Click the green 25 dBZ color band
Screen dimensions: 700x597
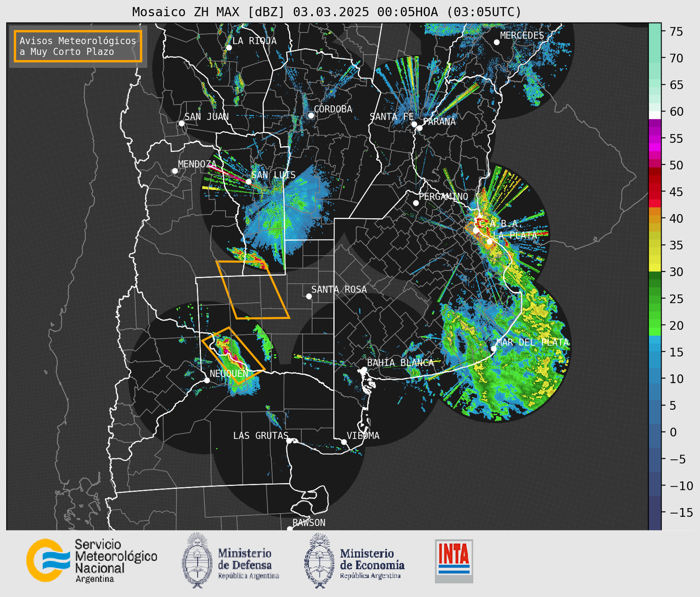(655, 300)
